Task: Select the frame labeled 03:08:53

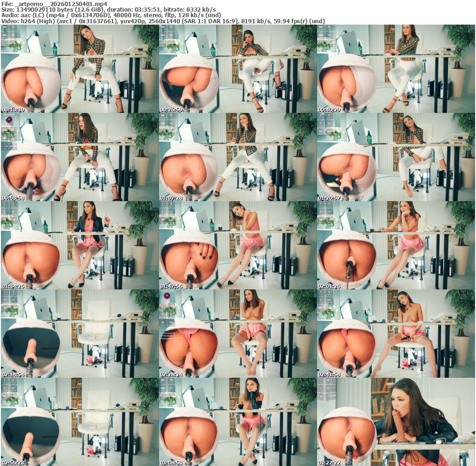Action: click(x=238, y=422)
